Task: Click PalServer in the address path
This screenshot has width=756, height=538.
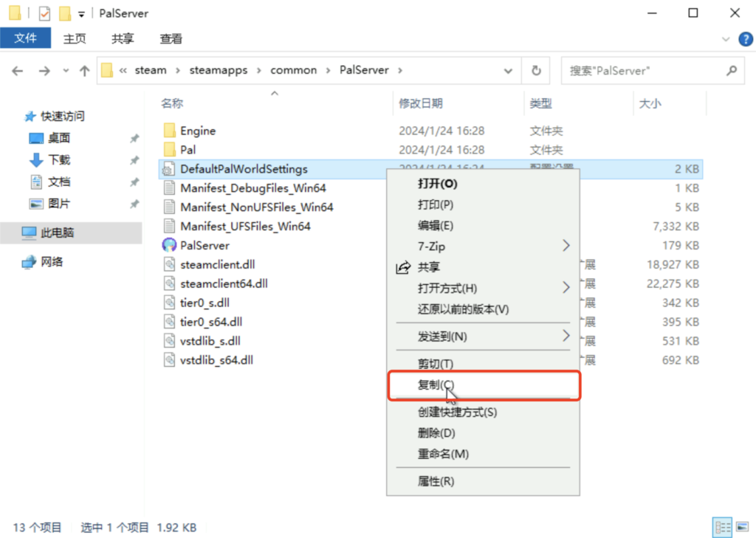Action: click(x=364, y=70)
